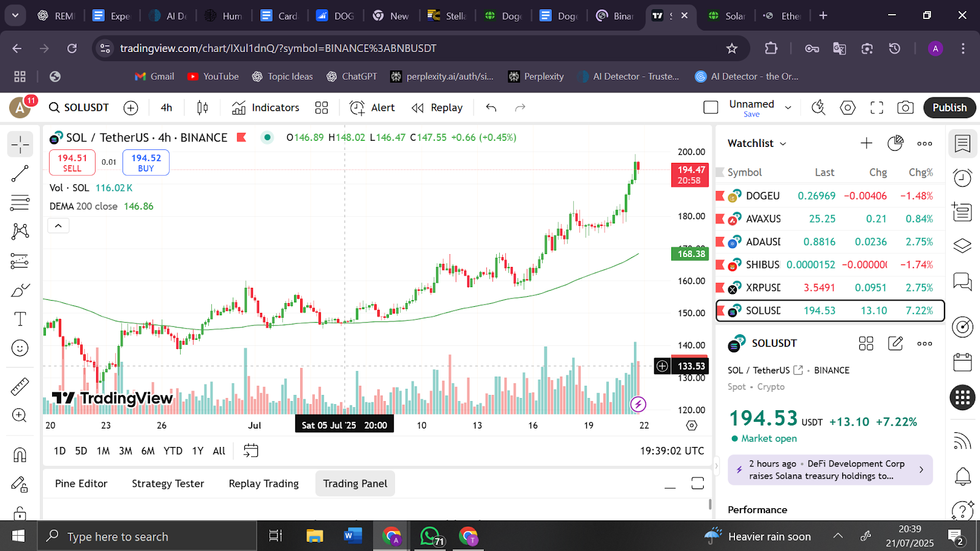Toggle SOLUSD watchlist flag
The width and height of the screenshot is (980, 551).
click(x=721, y=310)
